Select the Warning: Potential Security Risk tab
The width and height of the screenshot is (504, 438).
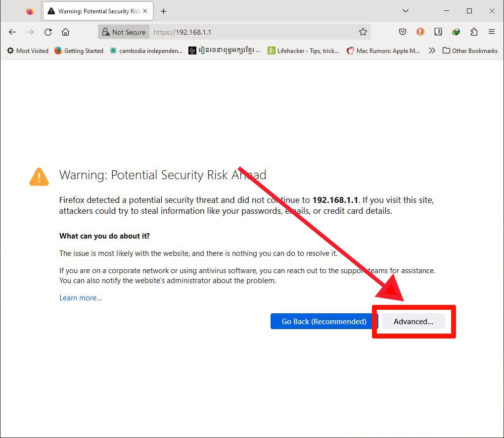click(98, 11)
